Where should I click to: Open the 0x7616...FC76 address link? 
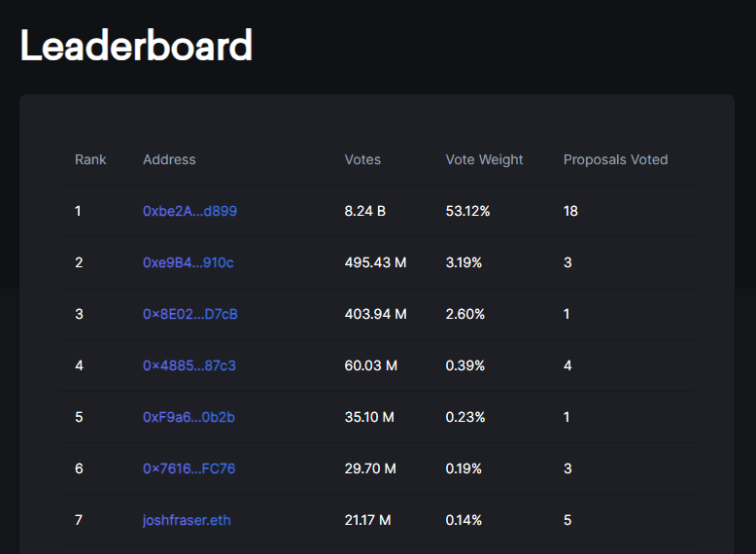point(189,468)
